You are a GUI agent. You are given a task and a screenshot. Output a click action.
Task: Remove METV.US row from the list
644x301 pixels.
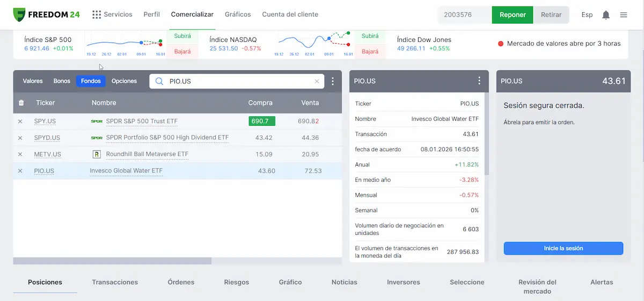point(20,154)
